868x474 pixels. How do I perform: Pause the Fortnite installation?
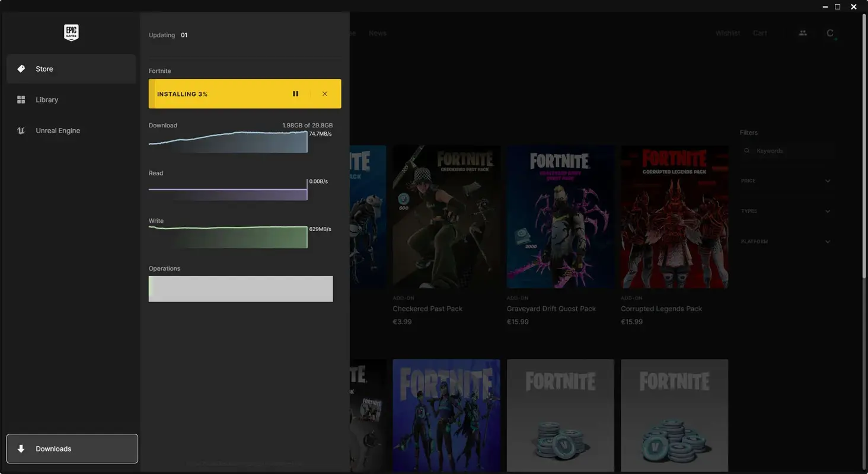click(295, 94)
